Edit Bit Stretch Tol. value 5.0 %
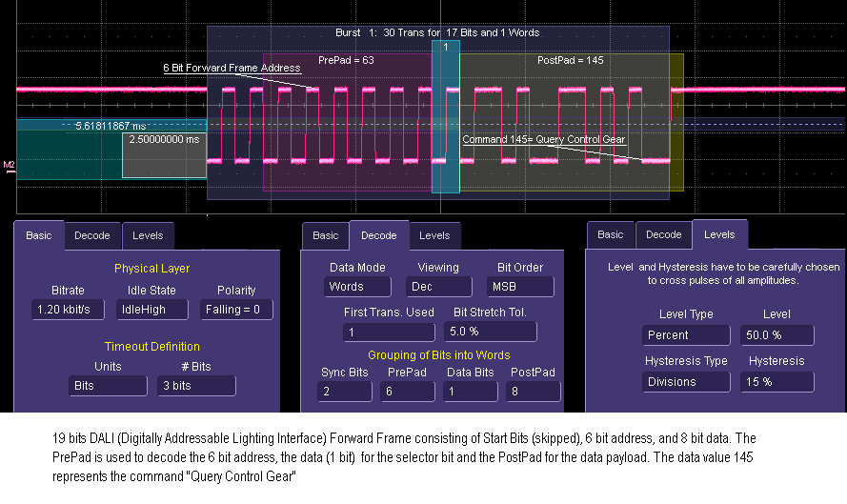This screenshot has width=847, height=504. click(490, 332)
